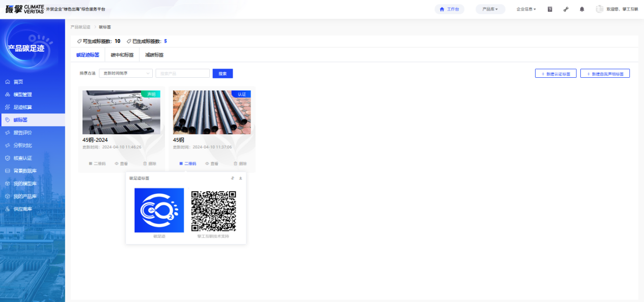
Task: Click the help document icon in header
Action: pyautogui.click(x=550, y=9)
